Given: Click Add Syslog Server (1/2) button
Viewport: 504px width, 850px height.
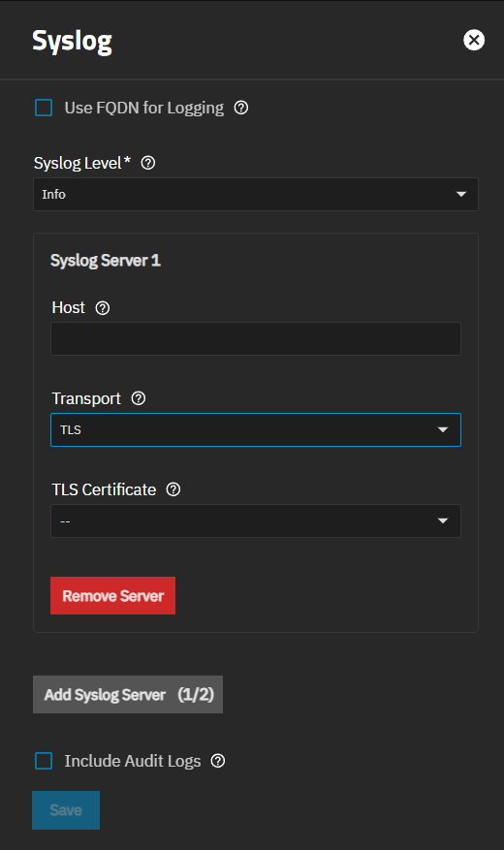Looking at the screenshot, I should tap(128, 694).
